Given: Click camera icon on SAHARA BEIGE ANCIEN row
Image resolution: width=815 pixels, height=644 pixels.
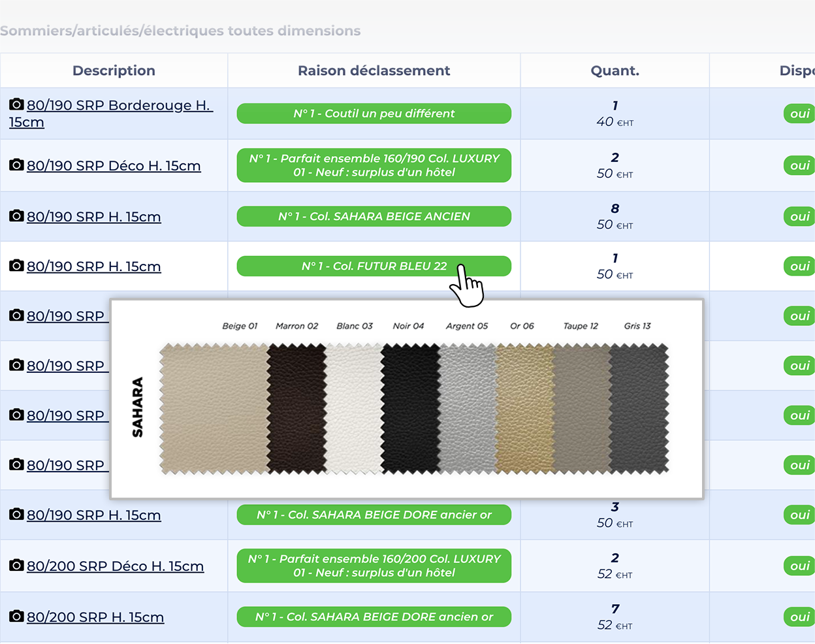Looking at the screenshot, I should (16, 216).
